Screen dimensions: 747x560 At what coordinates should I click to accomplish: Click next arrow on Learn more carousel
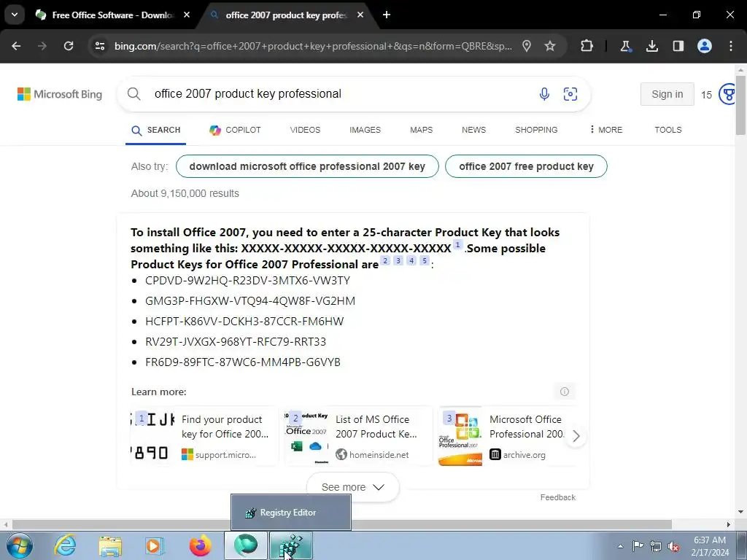[x=576, y=436]
